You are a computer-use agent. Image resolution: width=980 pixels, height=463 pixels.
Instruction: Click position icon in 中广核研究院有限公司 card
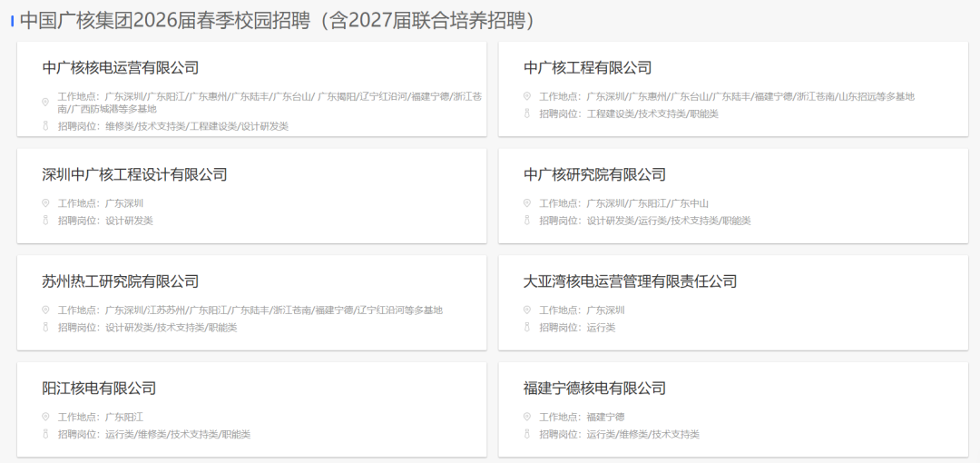[x=527, y=221]
